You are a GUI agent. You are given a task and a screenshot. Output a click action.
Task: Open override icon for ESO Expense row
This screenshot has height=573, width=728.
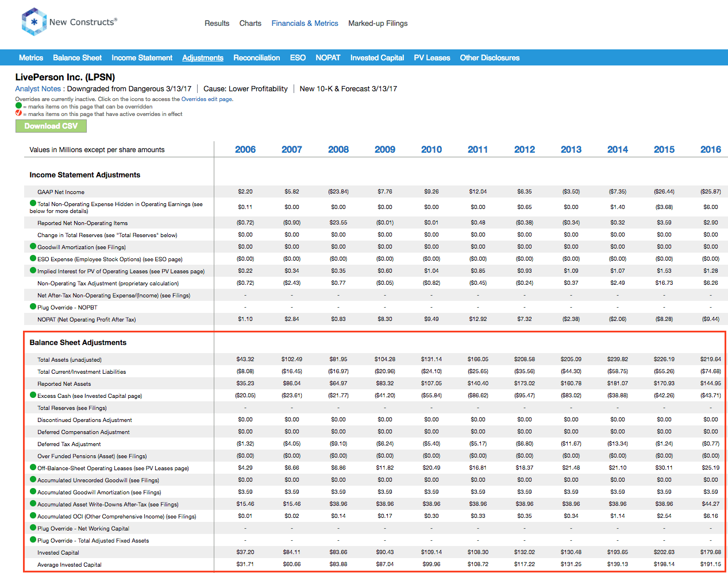coord(33,258)
